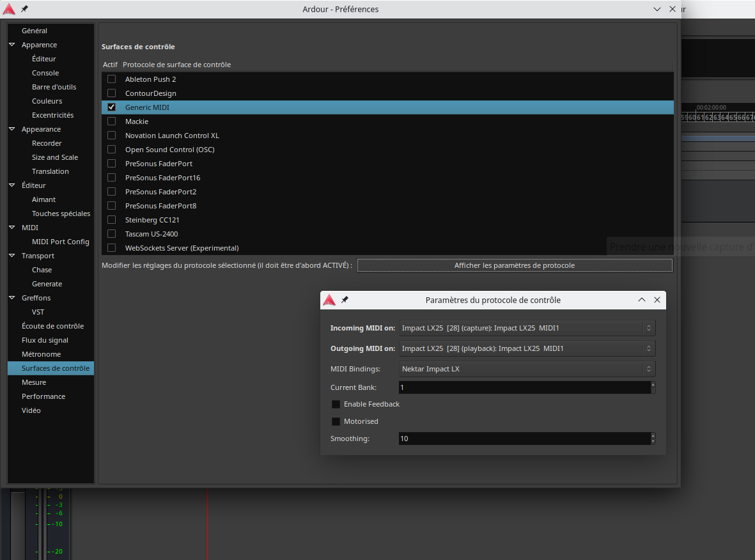Enable the ContourDesign checkbox

tap(112, 93)
